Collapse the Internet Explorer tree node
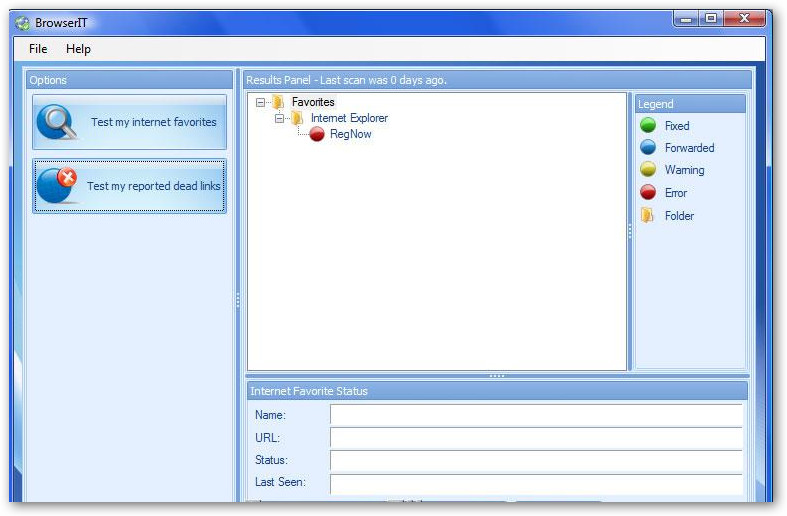The height and width of the screenshot is (516, 787). (x=280, y=118)
